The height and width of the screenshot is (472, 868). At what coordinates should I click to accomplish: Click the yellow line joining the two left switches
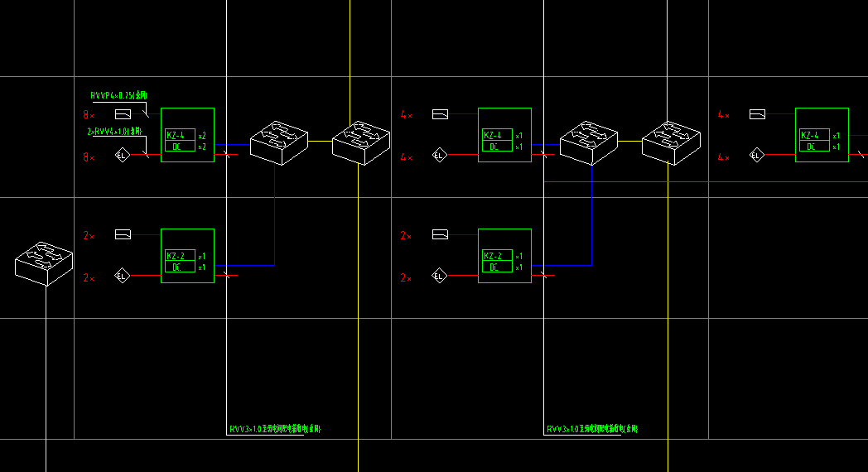tap(320, 142)
